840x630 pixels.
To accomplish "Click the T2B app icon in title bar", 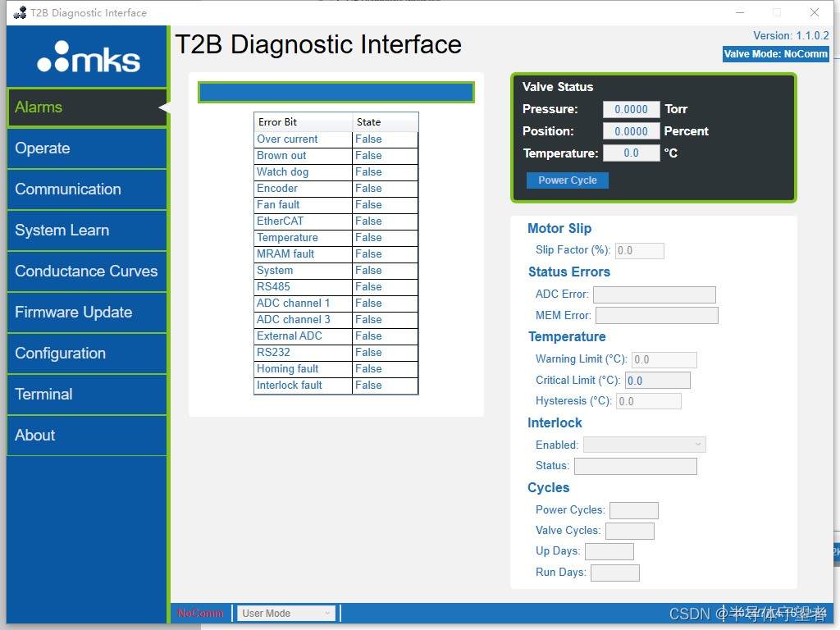I will point(20,12).
